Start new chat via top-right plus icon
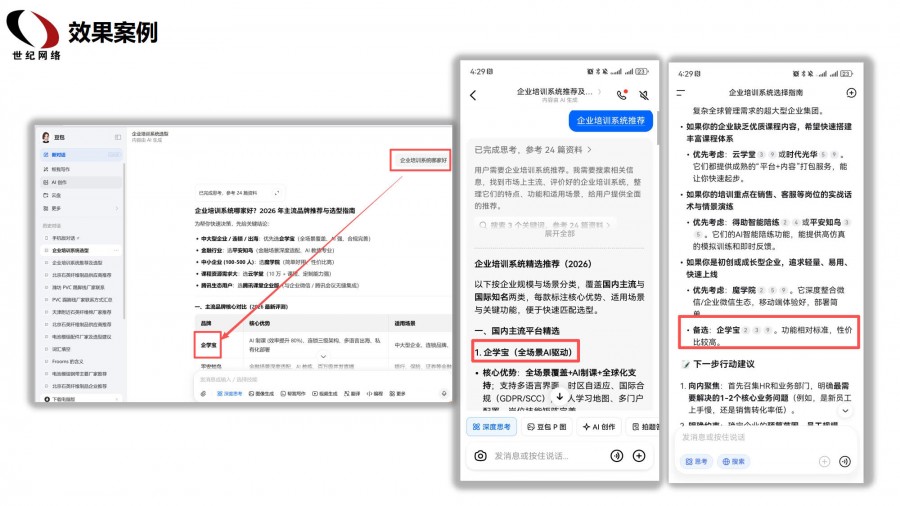Image resolution: width=900 pixels, height=506 pixels. [x=850, y=93]
